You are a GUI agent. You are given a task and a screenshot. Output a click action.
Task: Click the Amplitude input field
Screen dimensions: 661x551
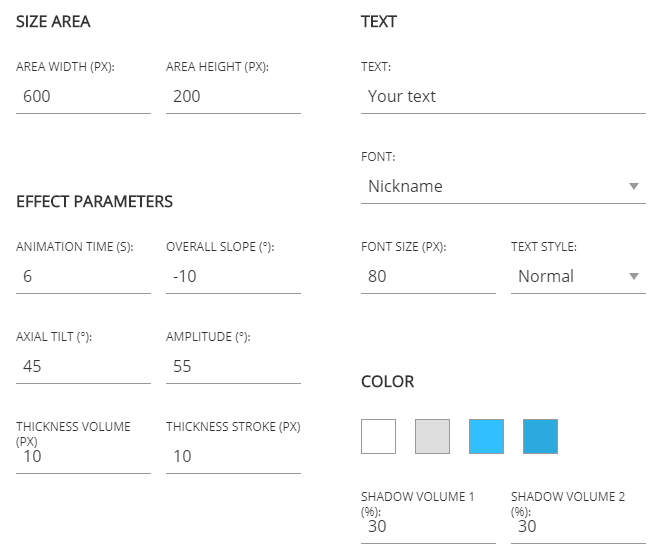coord(233,367)
